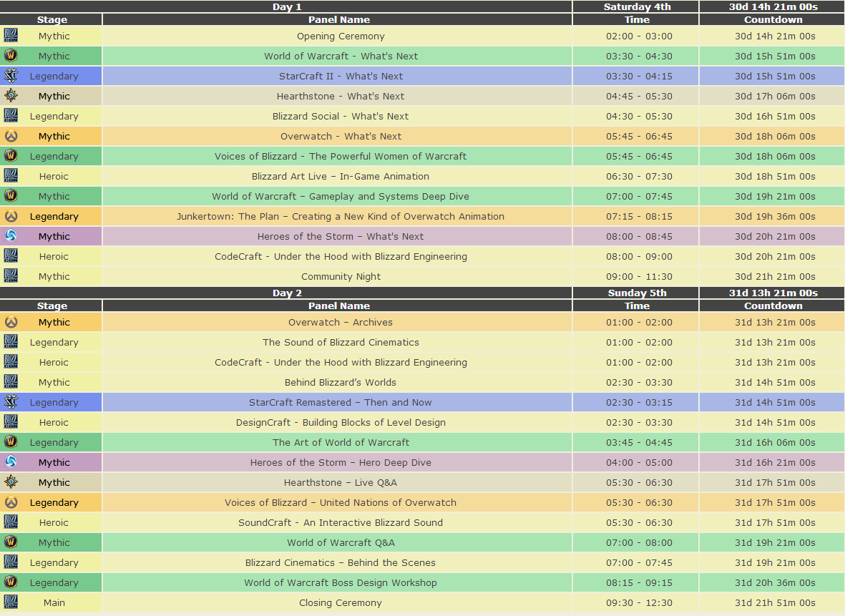
Task: Click the '31d 21h 51m 00s' countdown
Action: point(775,602)
